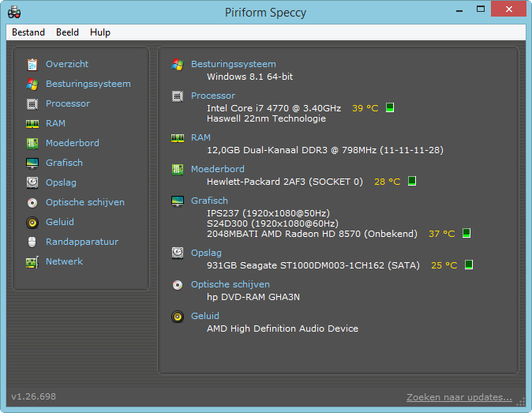Click Besturingssysteem heading in summary panel
The width and height of the screenshot is (532, 413).
pos(234,64)
